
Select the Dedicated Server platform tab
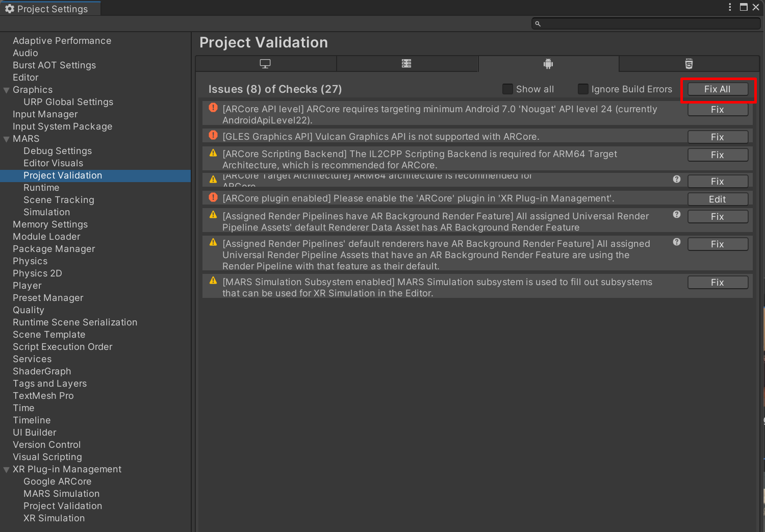[406, 64]
